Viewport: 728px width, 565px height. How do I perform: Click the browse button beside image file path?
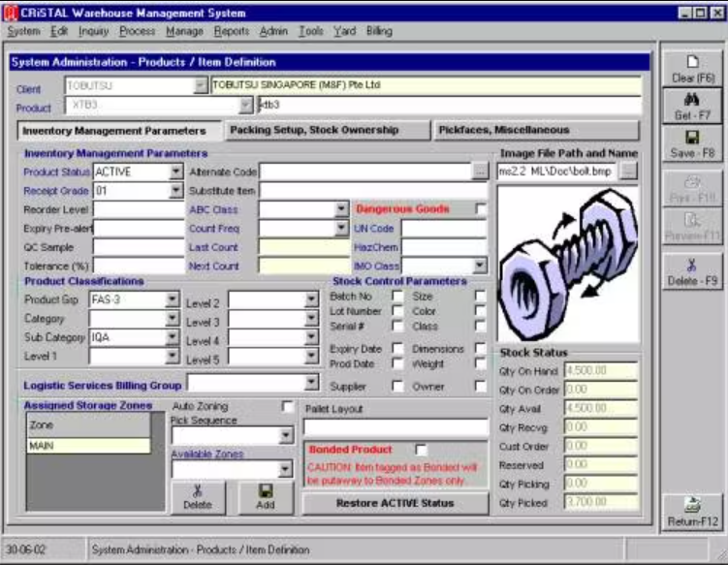629,172
